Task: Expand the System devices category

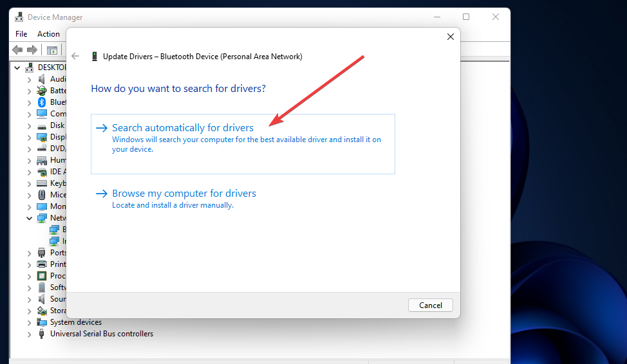Action: pos(29,322)
